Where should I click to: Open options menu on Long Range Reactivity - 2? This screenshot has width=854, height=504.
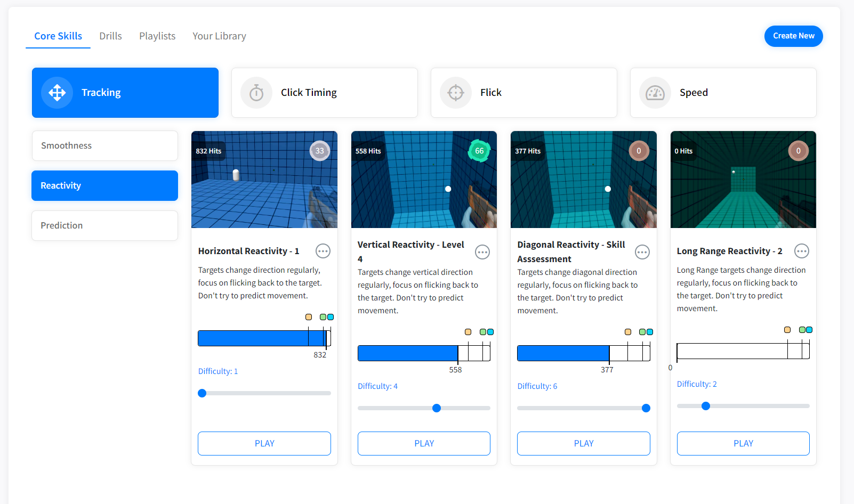(x=802, y=251)
